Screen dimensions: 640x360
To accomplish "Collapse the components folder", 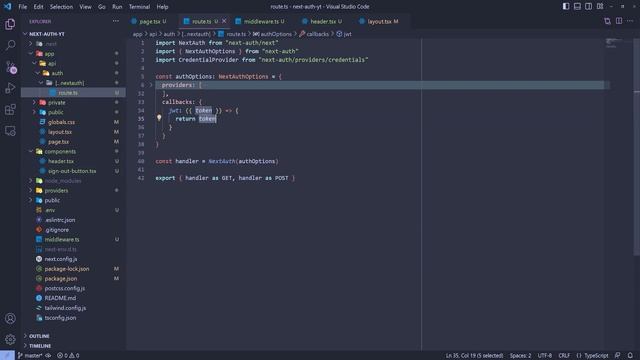I will 31,151.
